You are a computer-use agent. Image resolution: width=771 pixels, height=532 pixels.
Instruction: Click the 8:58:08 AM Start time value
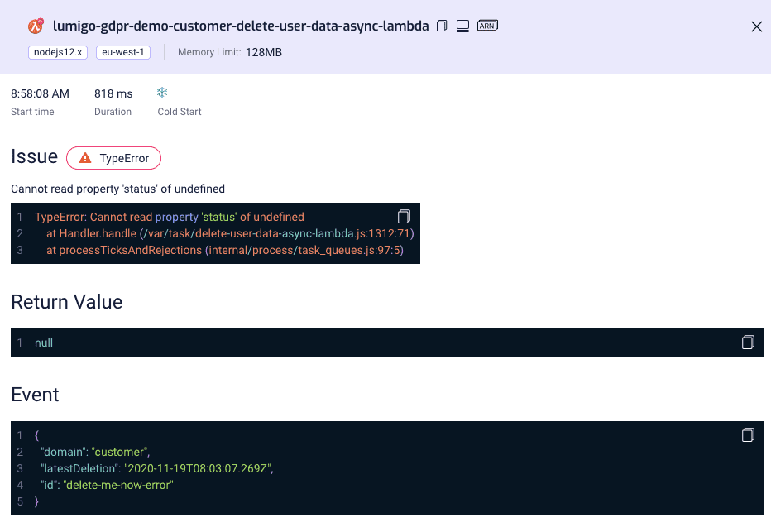click(x=40, y=93)
